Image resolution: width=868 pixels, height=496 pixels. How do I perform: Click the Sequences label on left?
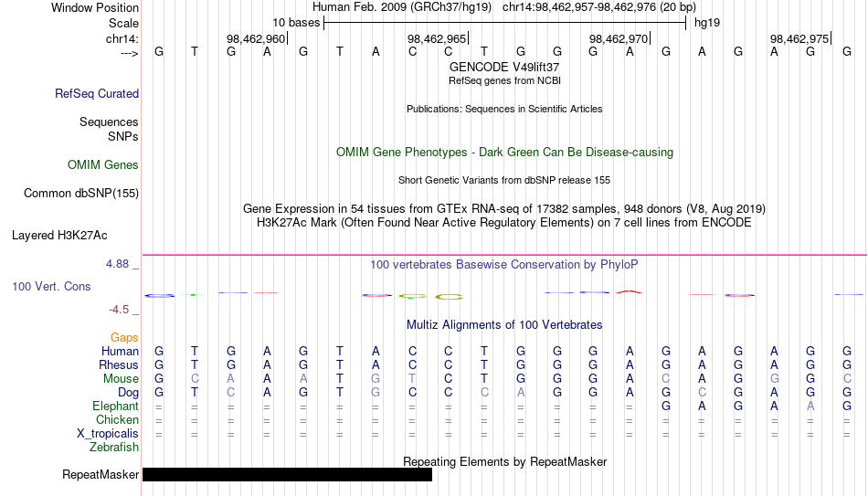pyautogui.click(x=109, y=121)
